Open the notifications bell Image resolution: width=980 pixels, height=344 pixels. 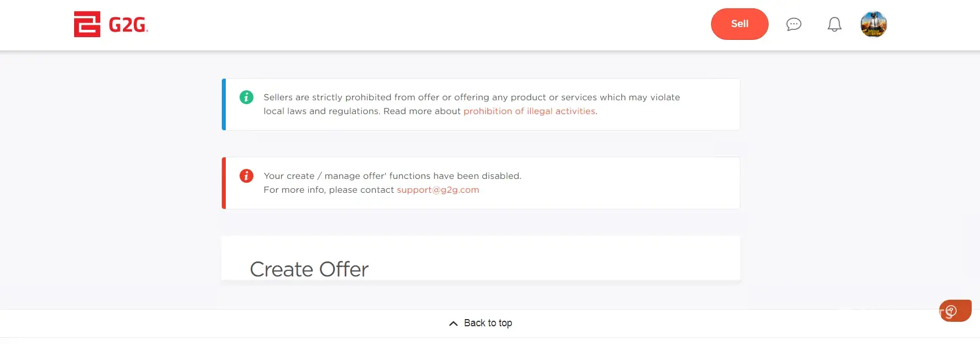coord(834,24)
